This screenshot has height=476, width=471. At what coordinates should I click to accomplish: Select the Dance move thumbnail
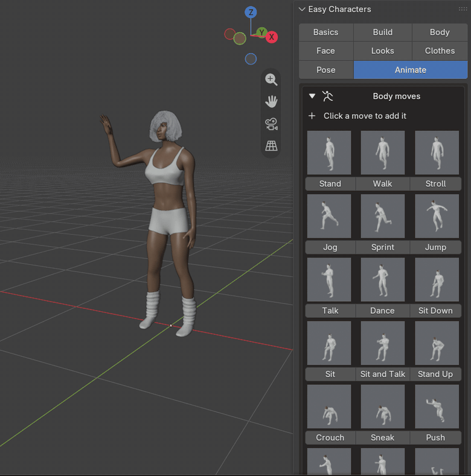pos(383,279)
